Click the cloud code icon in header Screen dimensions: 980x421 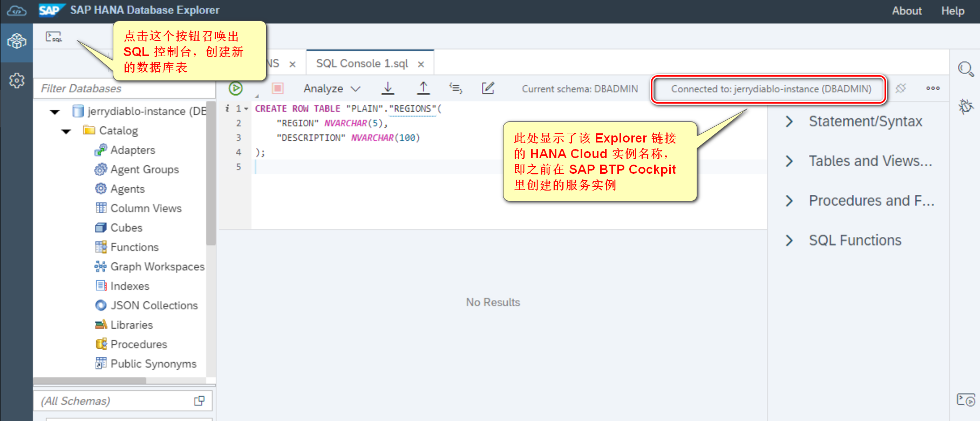point(17,11)
